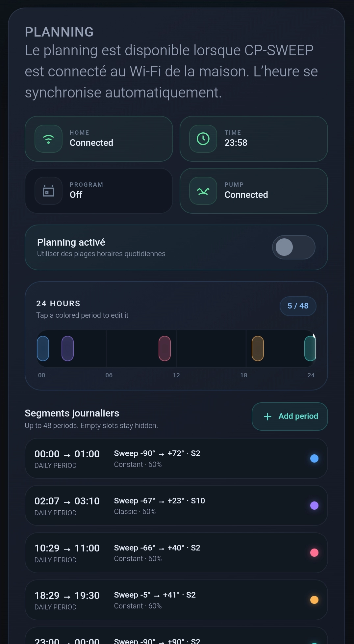Click the orange dot of 18:29 segment
The image size is (354, 644).
pyautogui.click(x=314, y=600)
